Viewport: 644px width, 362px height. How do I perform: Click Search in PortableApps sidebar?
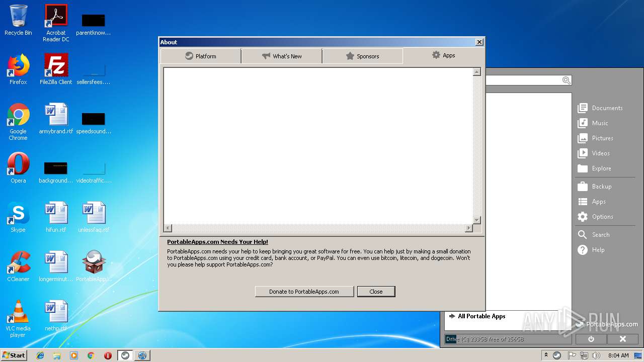[594, 235]
